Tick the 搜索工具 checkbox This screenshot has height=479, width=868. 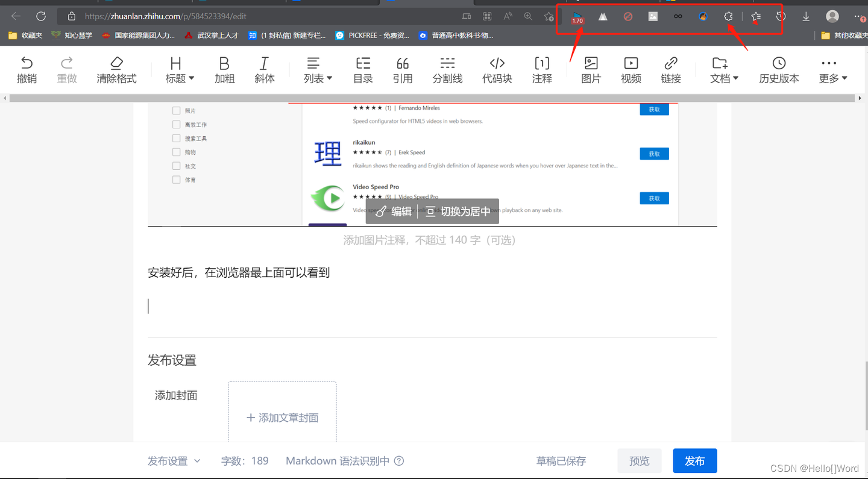click(176, 138)
